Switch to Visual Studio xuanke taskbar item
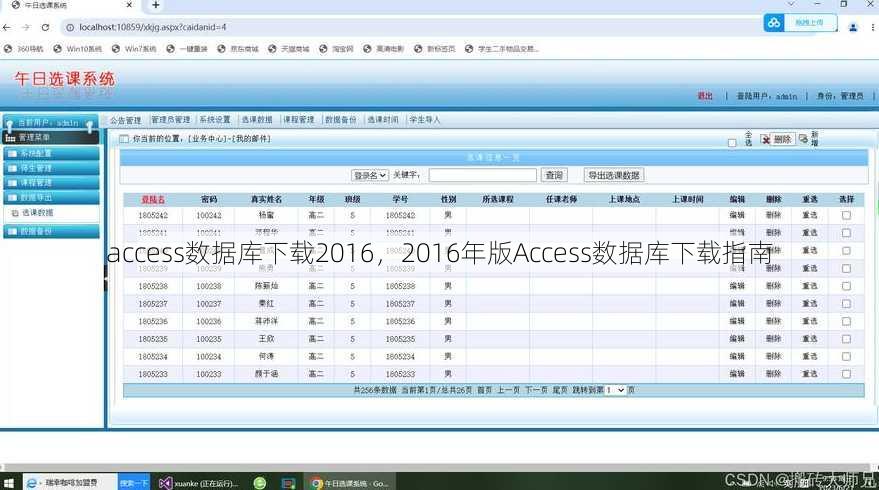This screenshot has width=879, height=490. tap(198, 483)
